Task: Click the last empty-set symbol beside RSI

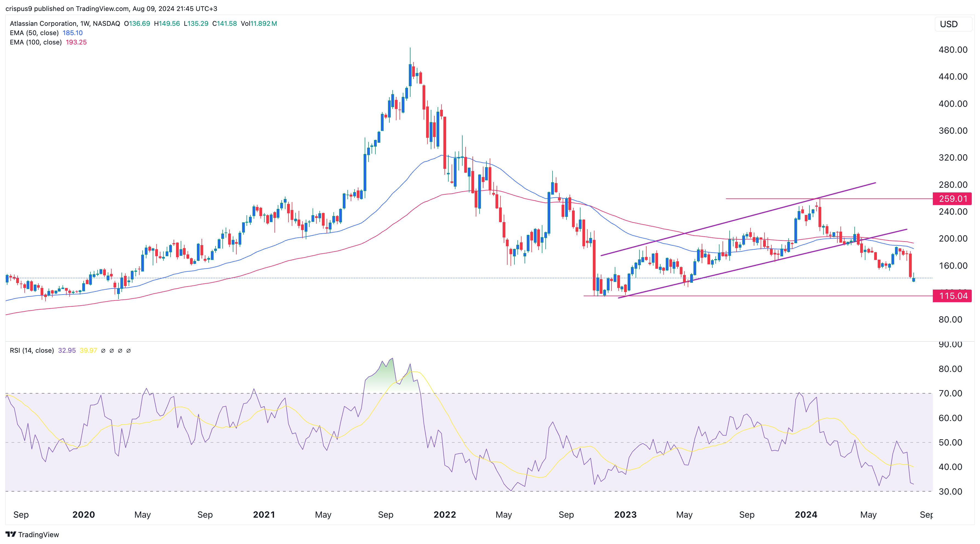Action: (x=129, y=350)
